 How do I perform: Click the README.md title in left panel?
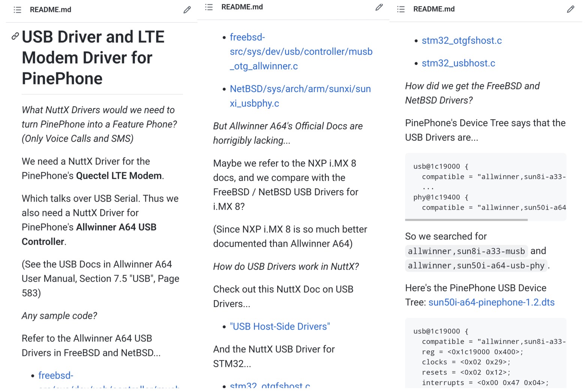click(x=51, y=10)
